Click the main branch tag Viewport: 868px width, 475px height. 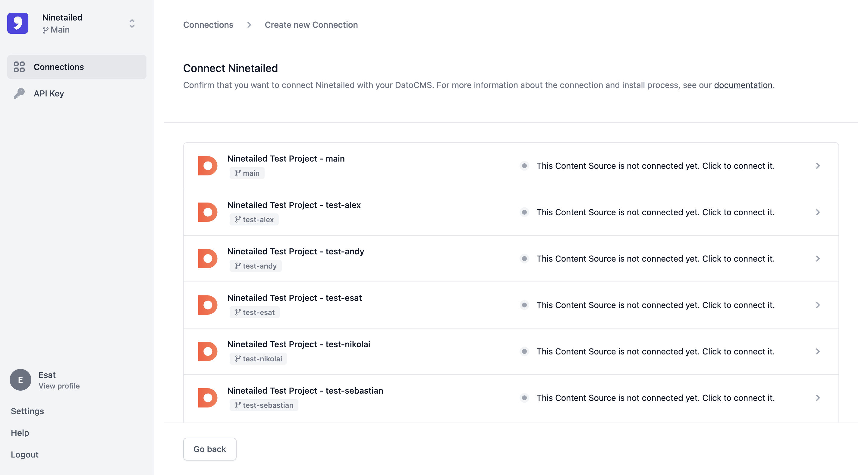click(x=247, y=173)
